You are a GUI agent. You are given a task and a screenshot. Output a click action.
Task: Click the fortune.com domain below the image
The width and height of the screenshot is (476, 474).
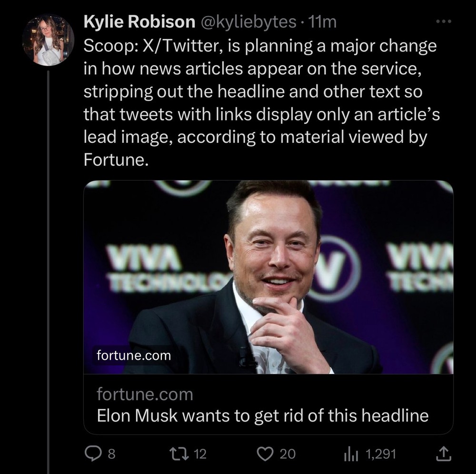(x=145, y=394)
